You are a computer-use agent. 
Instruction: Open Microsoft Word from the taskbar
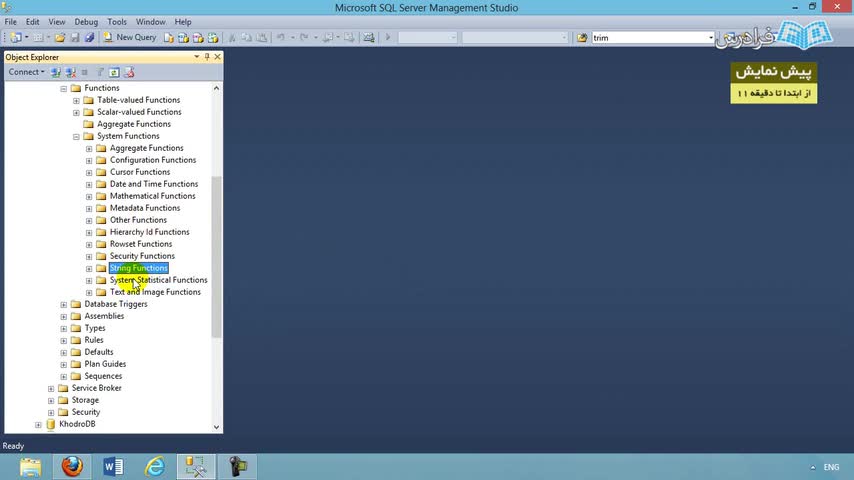coord(113,467)
